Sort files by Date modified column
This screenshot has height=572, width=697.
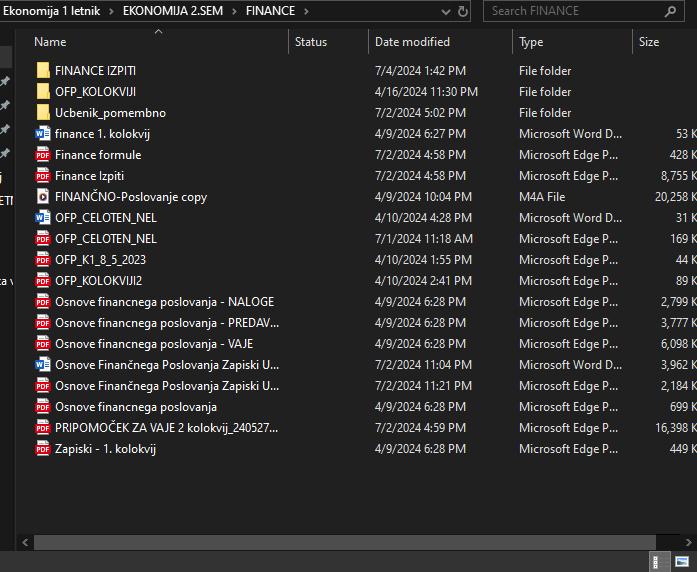click(x=412, y=42)
